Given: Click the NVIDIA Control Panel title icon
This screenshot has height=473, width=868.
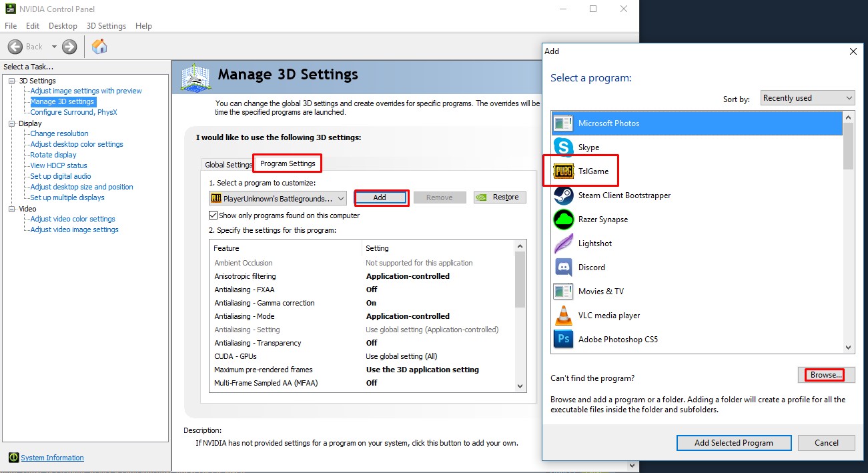Looking at the screenshot, I should click(x=9, y=9).
